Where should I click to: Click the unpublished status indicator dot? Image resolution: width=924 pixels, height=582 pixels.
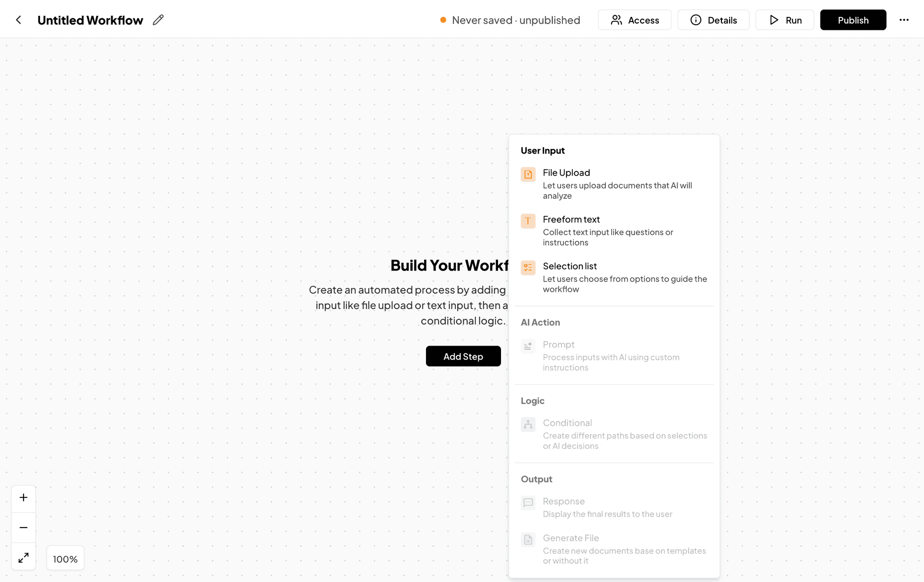[x=443, y=20]
